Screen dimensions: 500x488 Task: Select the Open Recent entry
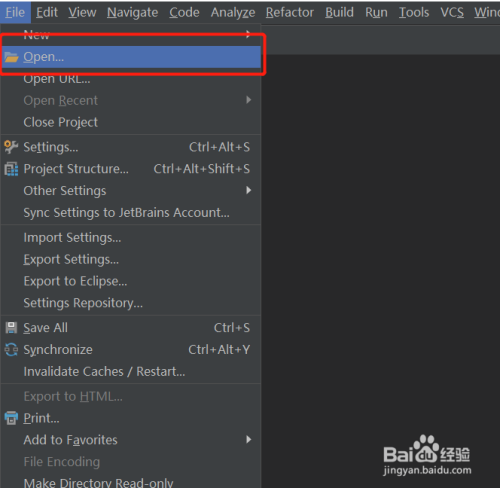(x=131, y=100)
